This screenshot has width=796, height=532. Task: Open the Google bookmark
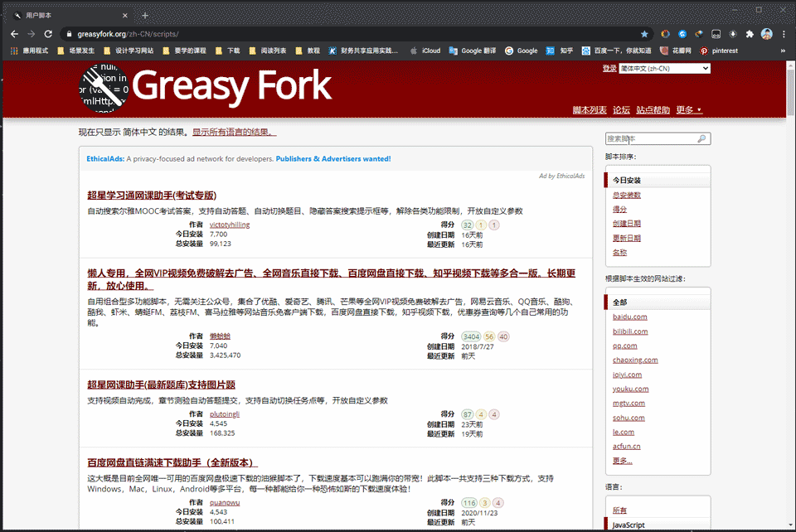522,51
